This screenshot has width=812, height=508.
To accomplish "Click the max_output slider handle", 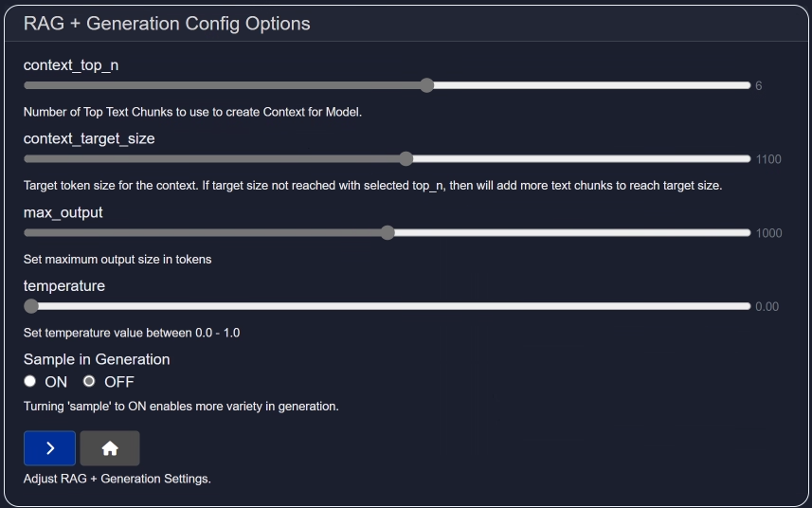I will 388,233.
